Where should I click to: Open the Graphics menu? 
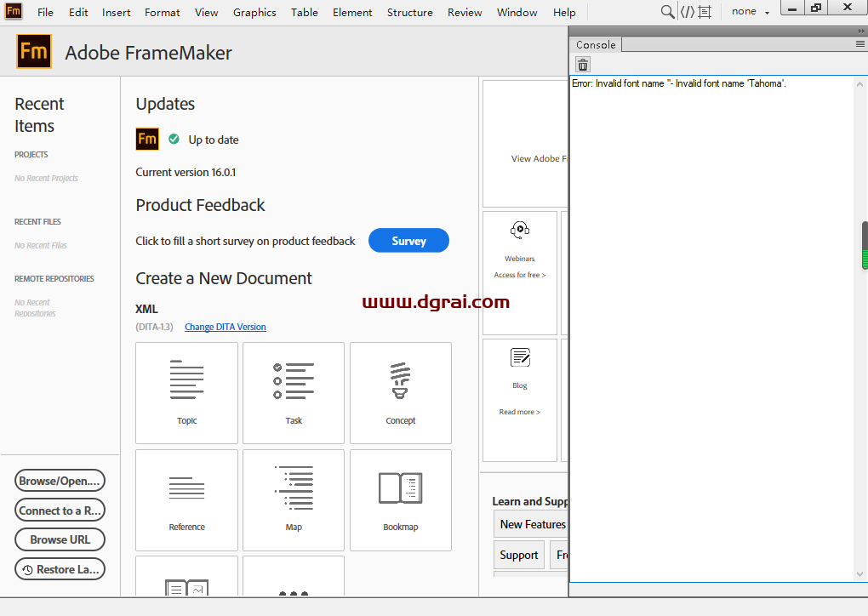(x=254, y=12)
